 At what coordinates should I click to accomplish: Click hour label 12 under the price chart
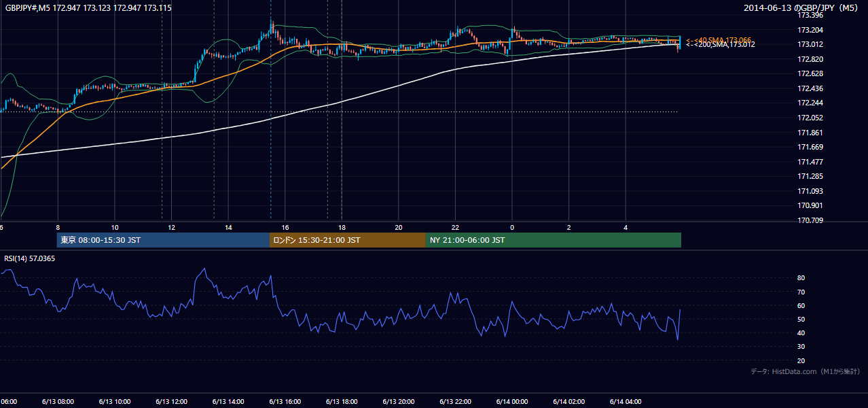[x=171, y=227]
